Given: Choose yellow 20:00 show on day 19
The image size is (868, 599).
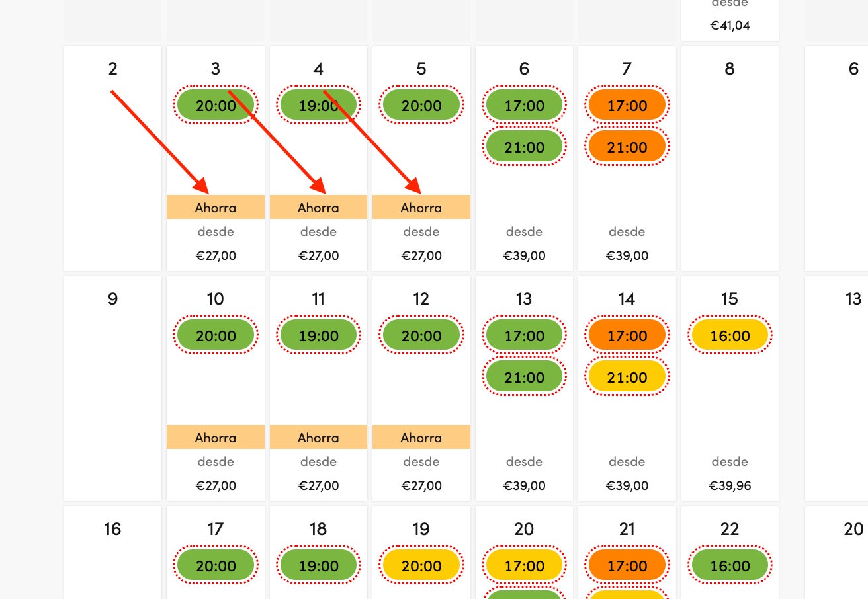Looking at the screenshot, I should (421, 565).
